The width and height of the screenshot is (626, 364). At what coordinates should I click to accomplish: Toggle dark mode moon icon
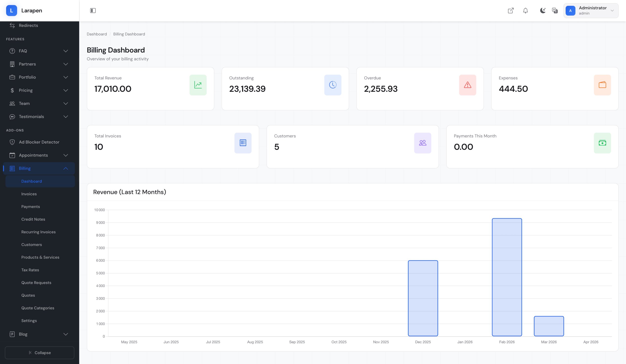click(x=543, y=11)
